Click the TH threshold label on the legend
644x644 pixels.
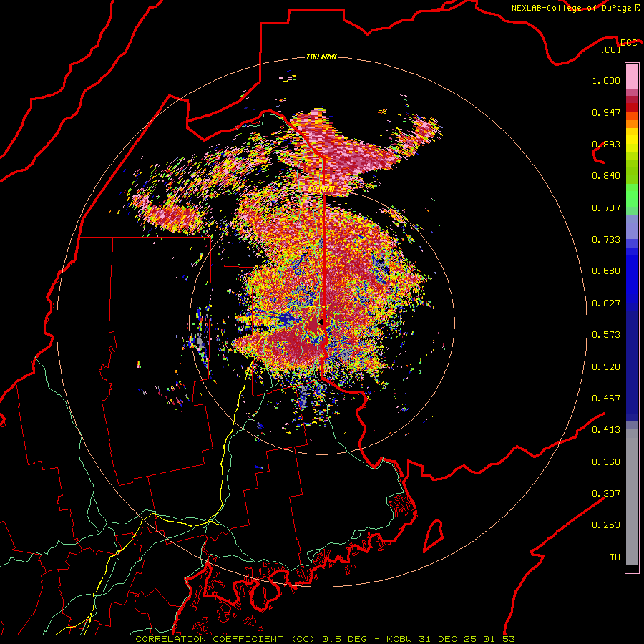point(615,557)
